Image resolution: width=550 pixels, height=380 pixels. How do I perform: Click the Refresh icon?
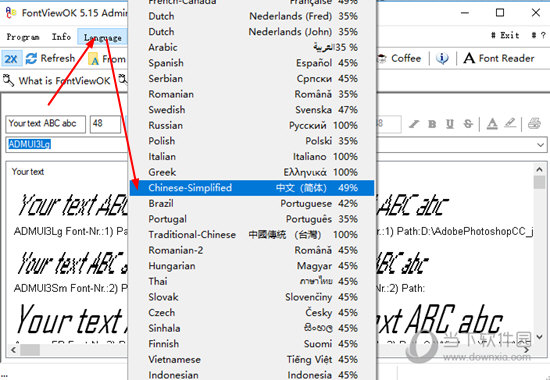pyautogui.click(x=31, y=59)
